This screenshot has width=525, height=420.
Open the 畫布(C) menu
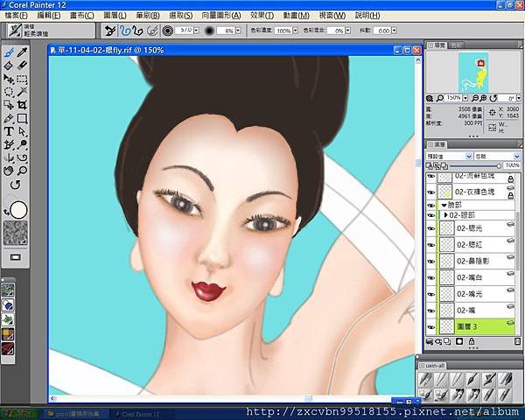(81, 16)
